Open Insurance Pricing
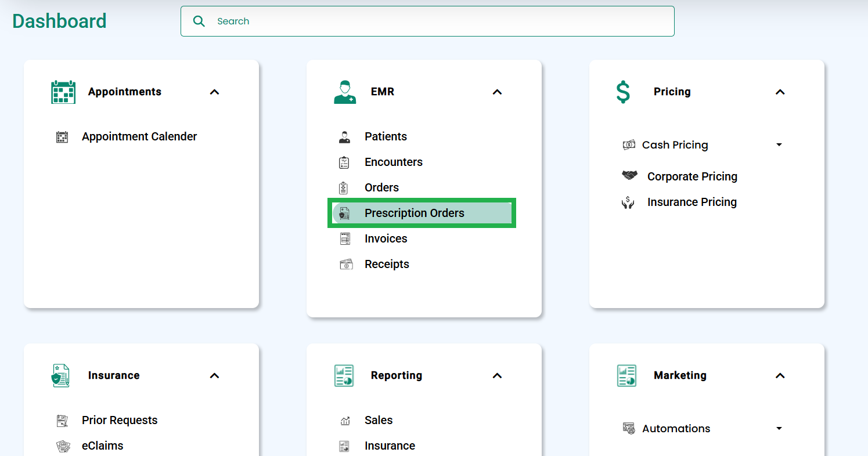The width and height of the screenshot is (868, 456). pos(692,202)
